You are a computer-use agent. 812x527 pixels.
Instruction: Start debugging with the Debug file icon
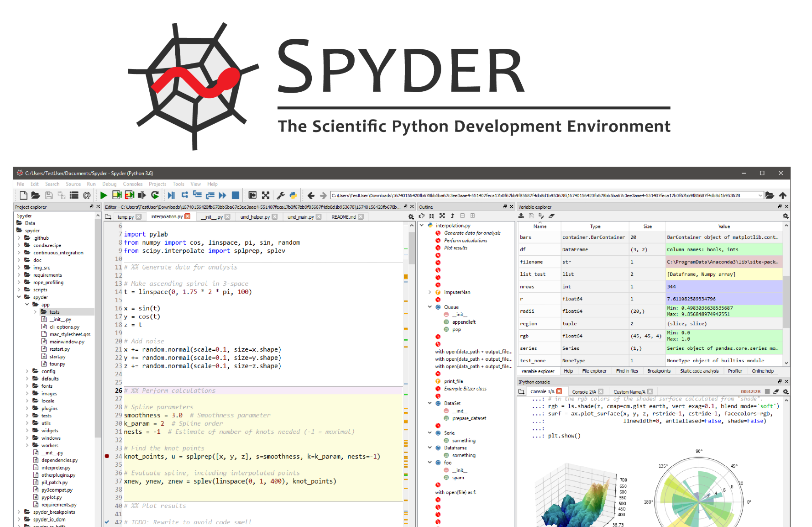click(171, 195)
